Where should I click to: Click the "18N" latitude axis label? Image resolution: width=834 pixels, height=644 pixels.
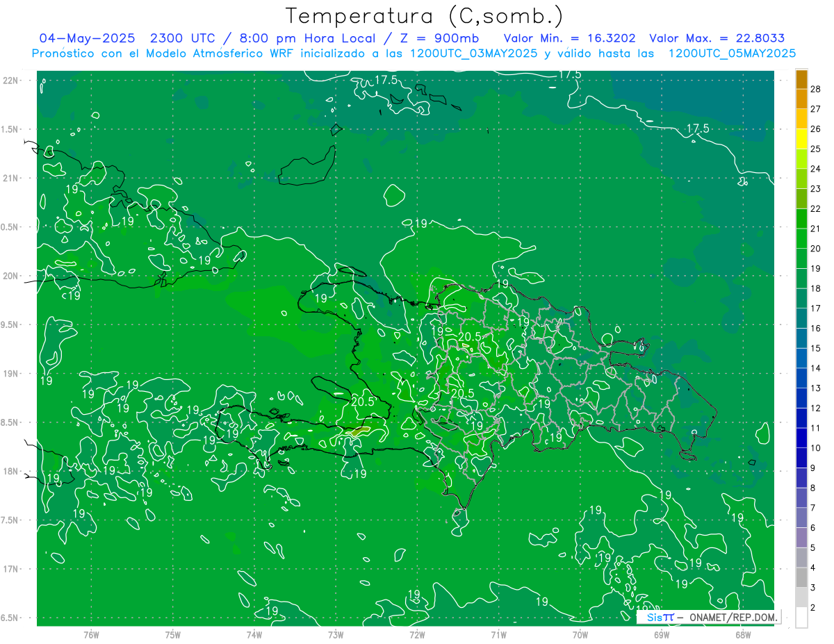10,471
